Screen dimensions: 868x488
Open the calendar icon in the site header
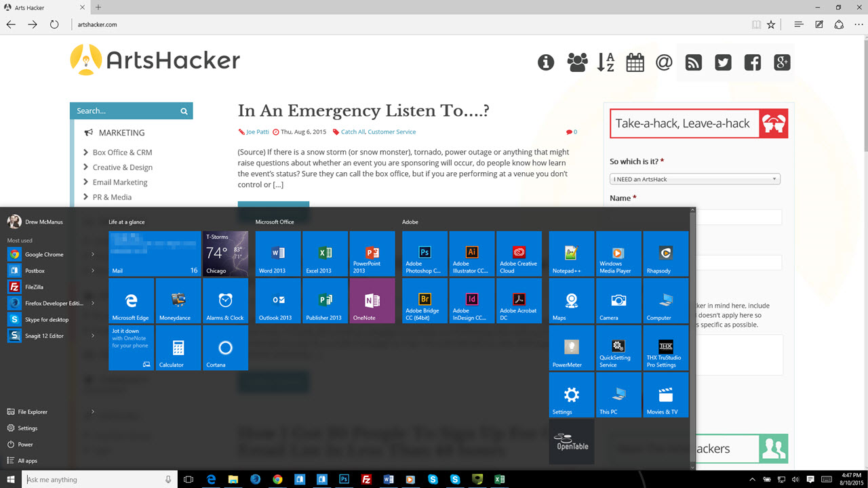[635, 62]
